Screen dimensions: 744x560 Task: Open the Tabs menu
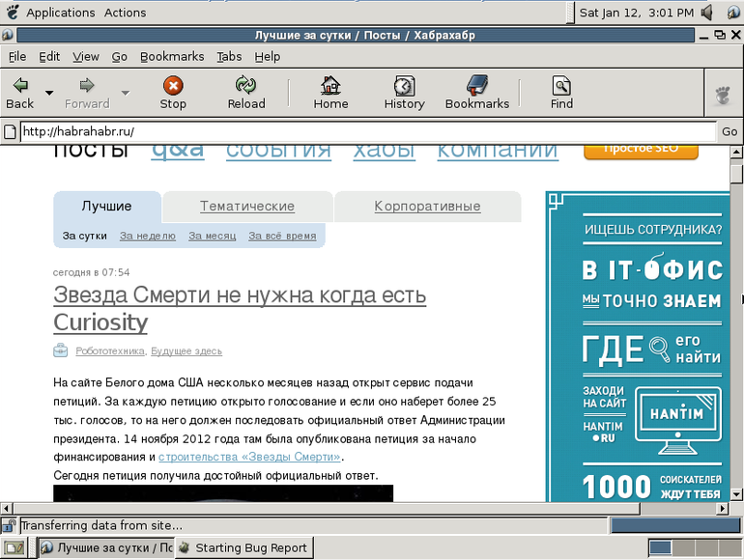click(229, 56)
